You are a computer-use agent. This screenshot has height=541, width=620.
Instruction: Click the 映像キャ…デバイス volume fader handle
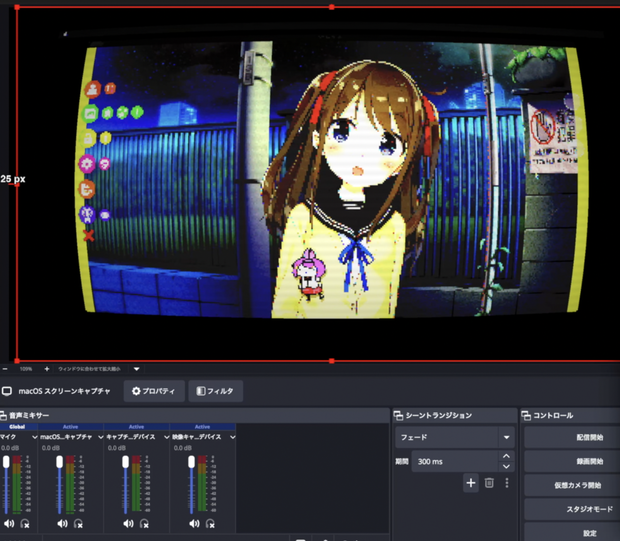(x=191, y=462)
